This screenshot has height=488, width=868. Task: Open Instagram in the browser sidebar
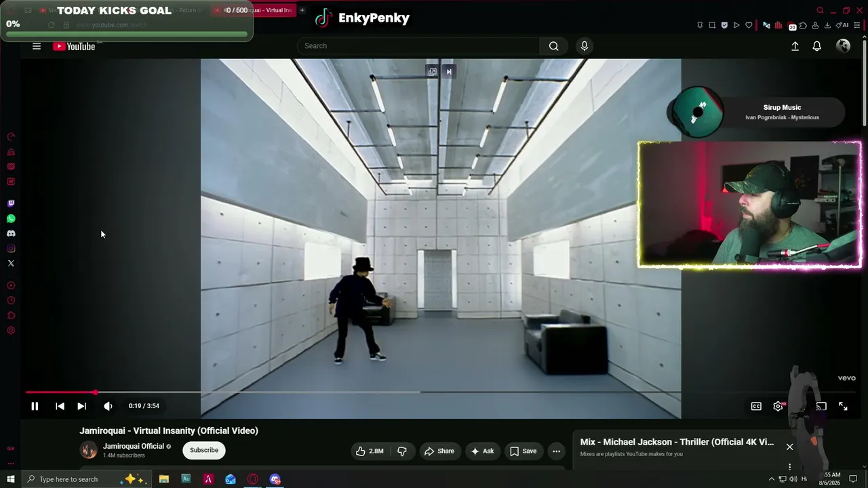pyautogui.click(x=11, y=248)
